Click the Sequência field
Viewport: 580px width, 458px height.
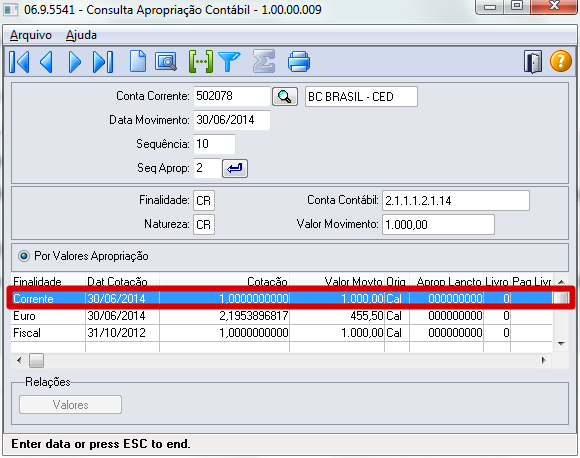[214, 144]
